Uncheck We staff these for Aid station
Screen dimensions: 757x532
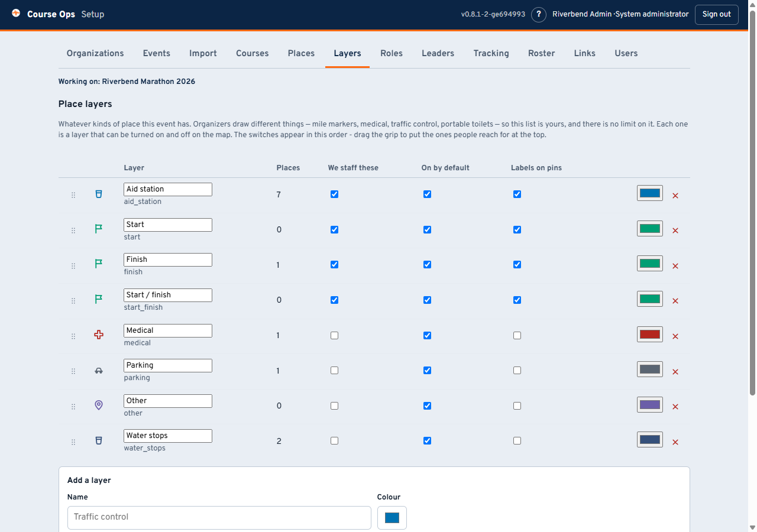335,194
